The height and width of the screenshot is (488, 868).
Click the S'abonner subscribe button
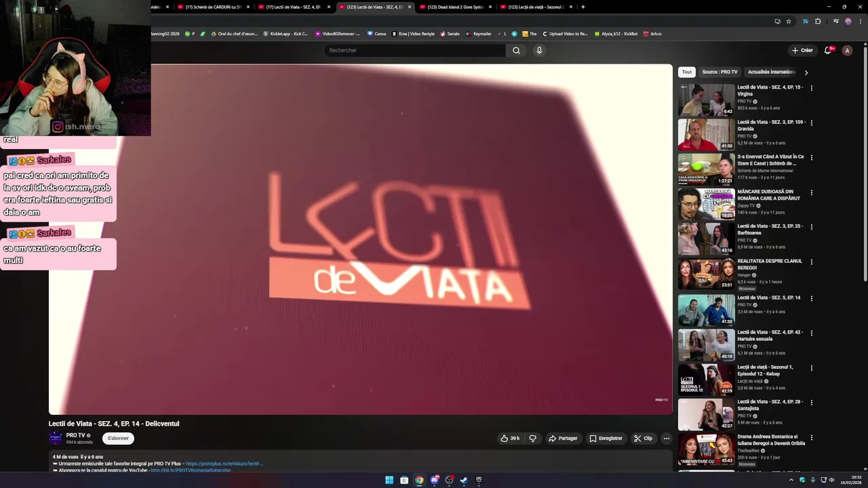(118, 439)
